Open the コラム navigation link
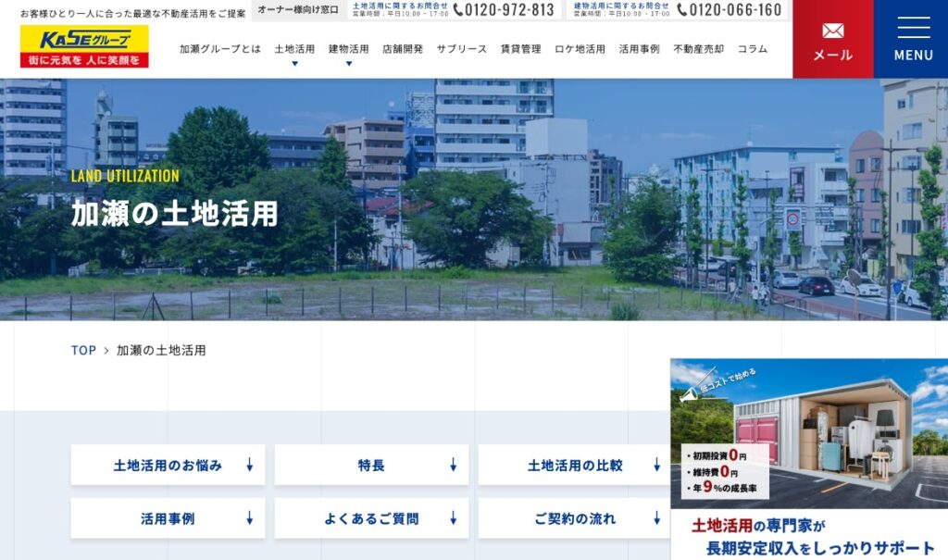Viewport: 948px width, 560px height. 752,49
